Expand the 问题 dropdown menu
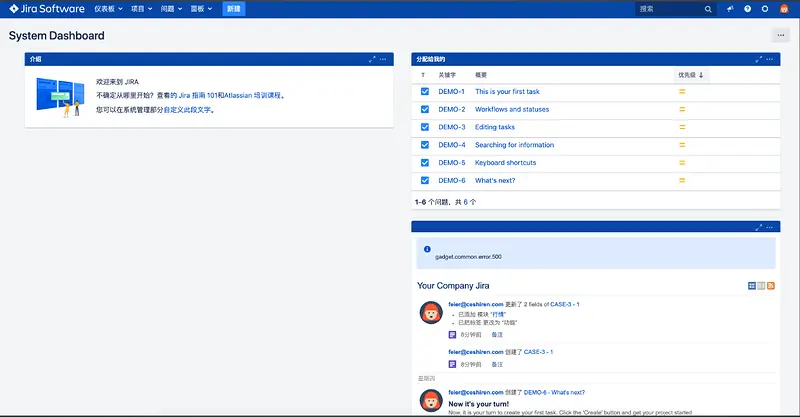The width and height of the screenshot is (800, 417). (x=171, y=9)
